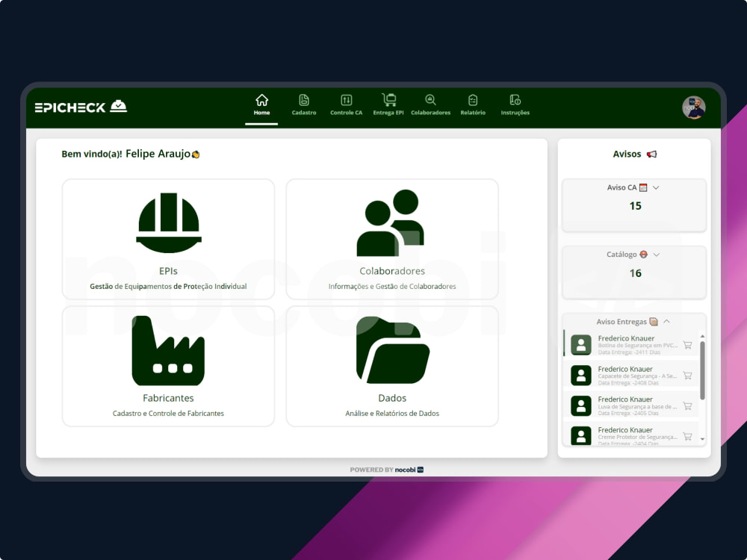Open the Colaboradores nav item

tap(431, 106)
